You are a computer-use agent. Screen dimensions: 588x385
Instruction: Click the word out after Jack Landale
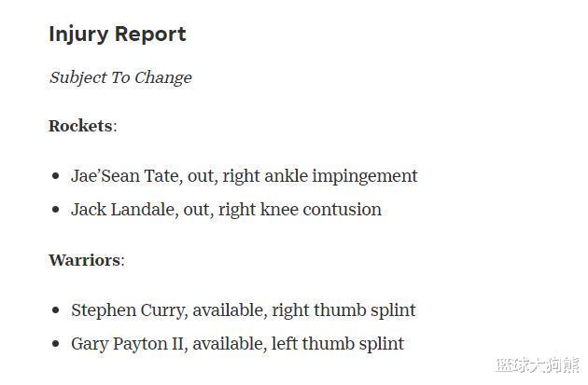click(x=196, y=210)
